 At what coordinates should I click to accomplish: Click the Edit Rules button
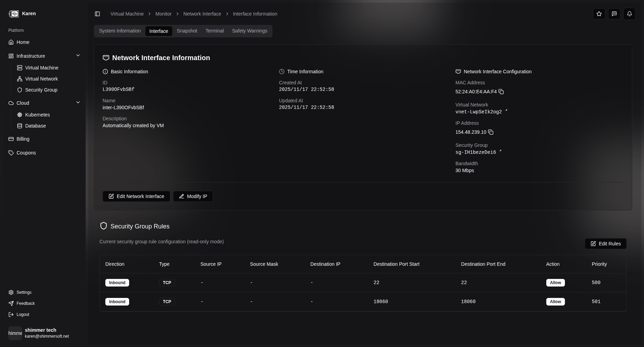(x=605, y=244)
